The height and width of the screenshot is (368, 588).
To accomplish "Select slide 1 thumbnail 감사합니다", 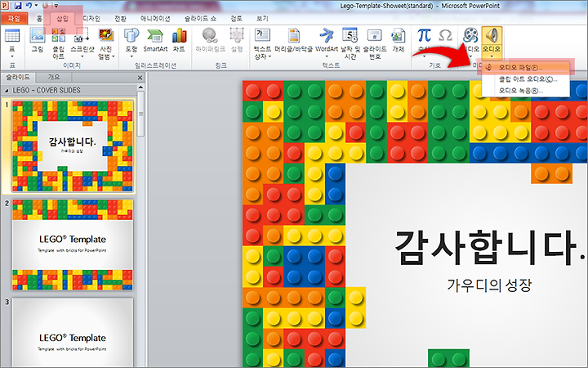I will (73, 146).
